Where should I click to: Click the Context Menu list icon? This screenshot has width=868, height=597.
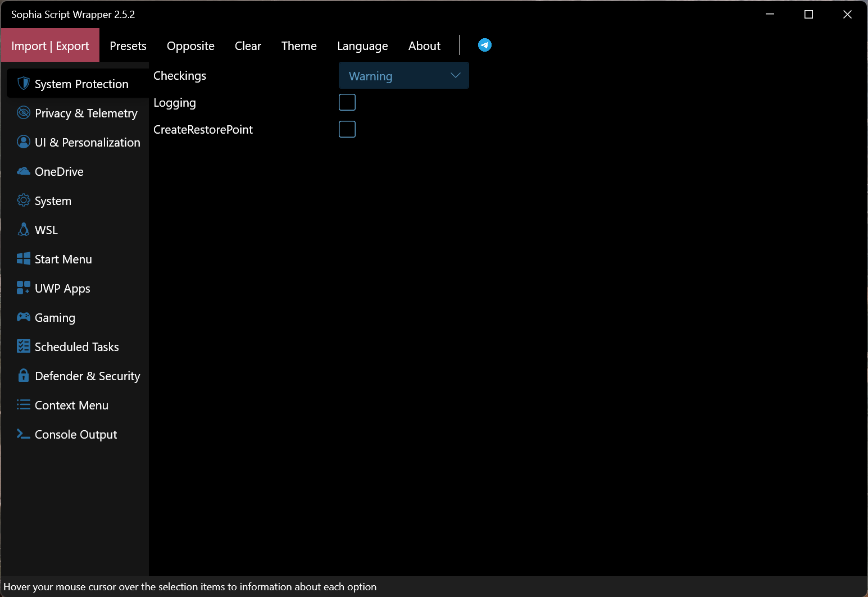23,405
